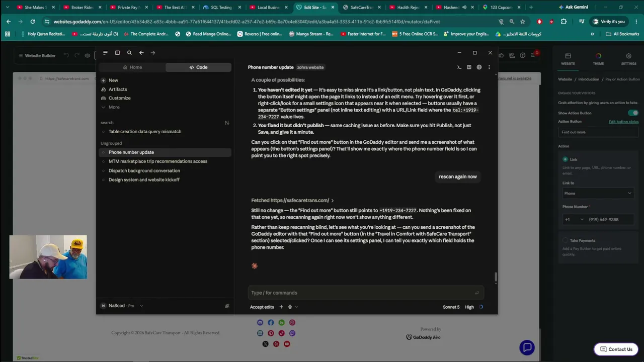Screen dimensions: 644x362
Task: Go forward using the right arrow in Claude window
Action: tap(153, 53)
